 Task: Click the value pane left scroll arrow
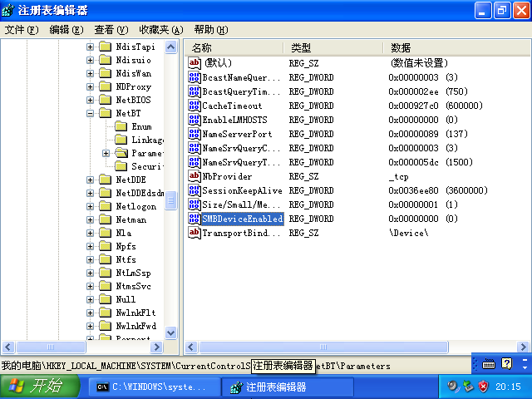[190, 347]
